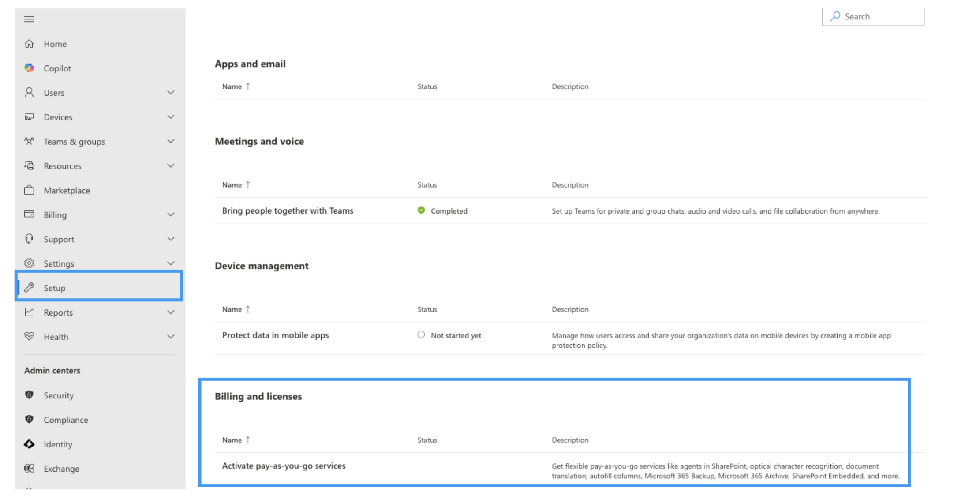
Task: Click the Marketplace shopping bag icon
Action: (29, 190)
